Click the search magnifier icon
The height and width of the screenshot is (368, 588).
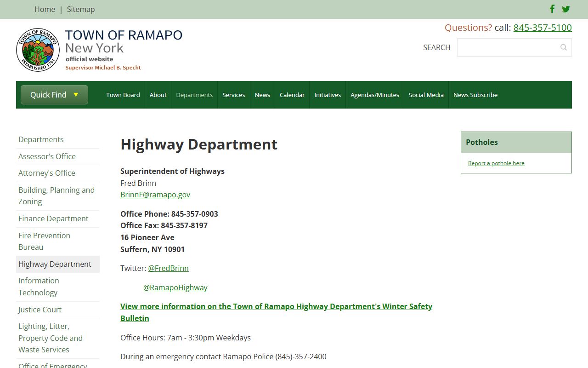pos(564,47)
